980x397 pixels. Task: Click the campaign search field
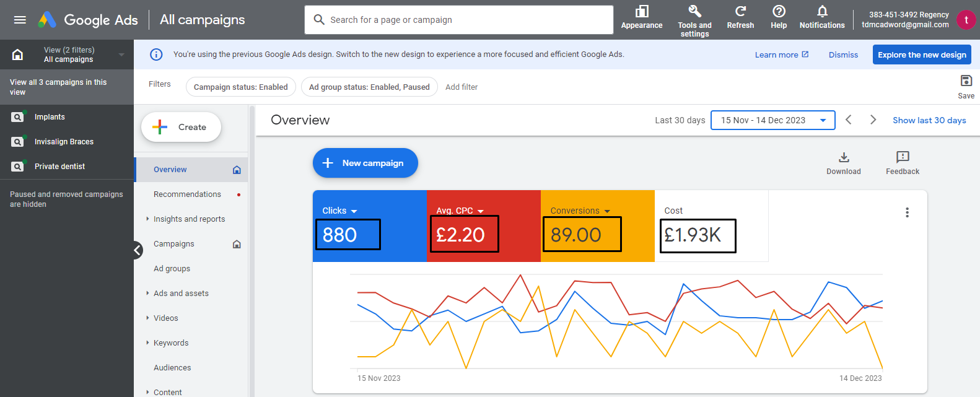tap(458, 20)
